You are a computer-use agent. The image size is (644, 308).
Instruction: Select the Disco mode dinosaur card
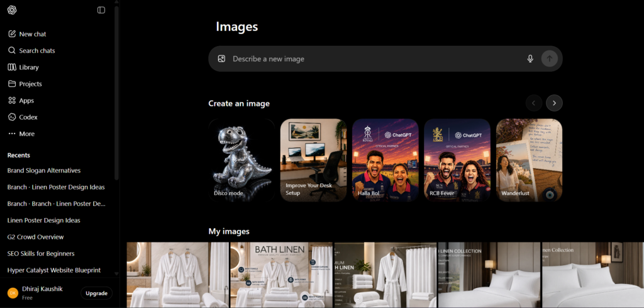[x=241, y=161]
